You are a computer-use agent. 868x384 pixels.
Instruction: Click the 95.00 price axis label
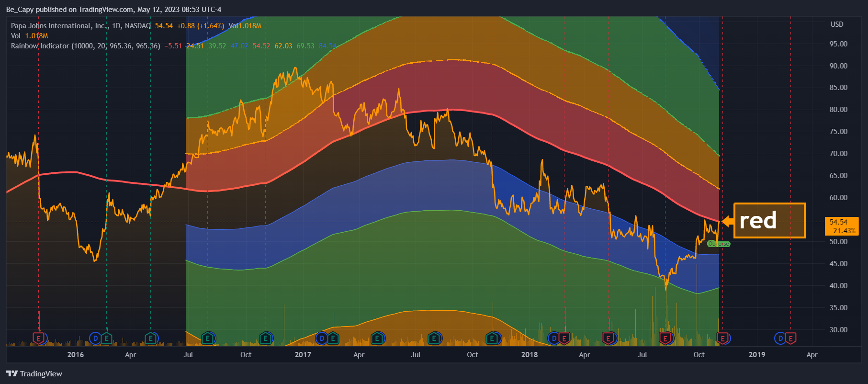coord(838,44)
